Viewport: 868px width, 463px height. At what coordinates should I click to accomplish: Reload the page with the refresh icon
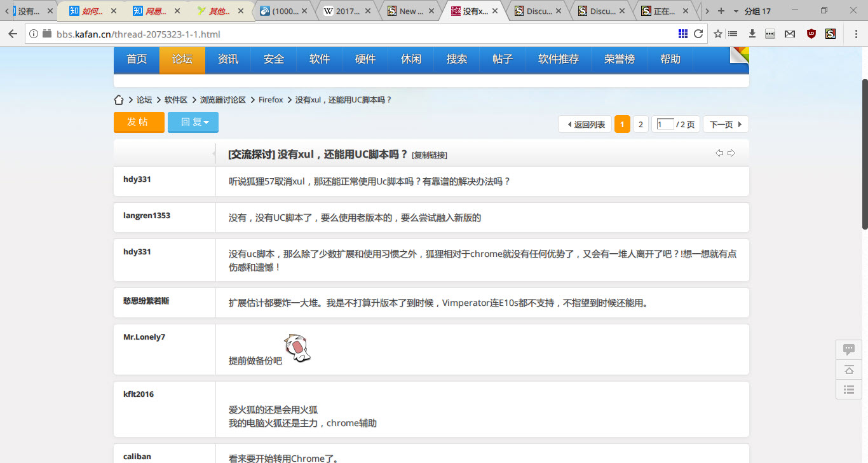click(x=698, y=34)
